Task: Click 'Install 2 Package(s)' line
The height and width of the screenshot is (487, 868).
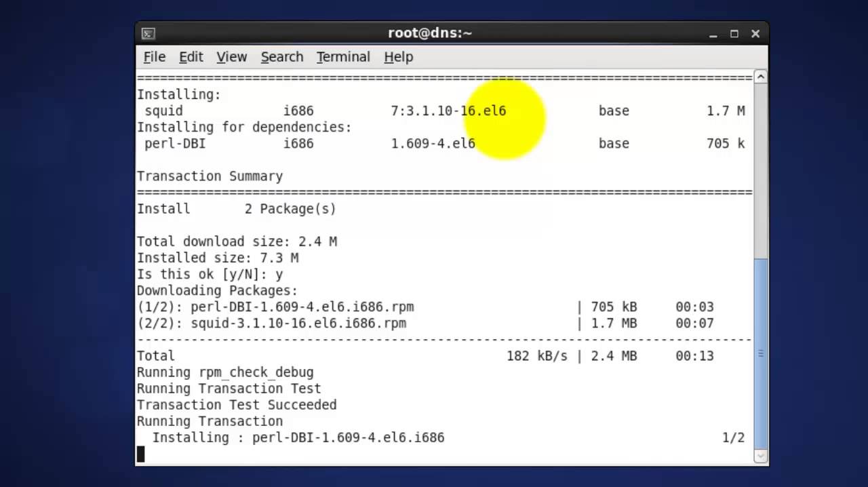Action: (237, 209)
